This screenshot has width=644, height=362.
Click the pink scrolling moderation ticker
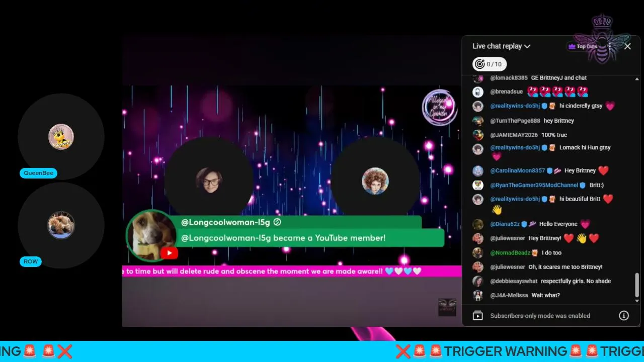click(x=292, y=271)
